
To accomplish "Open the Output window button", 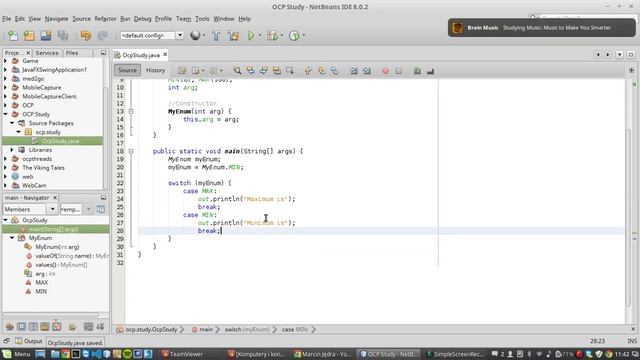I will (29, 341).
